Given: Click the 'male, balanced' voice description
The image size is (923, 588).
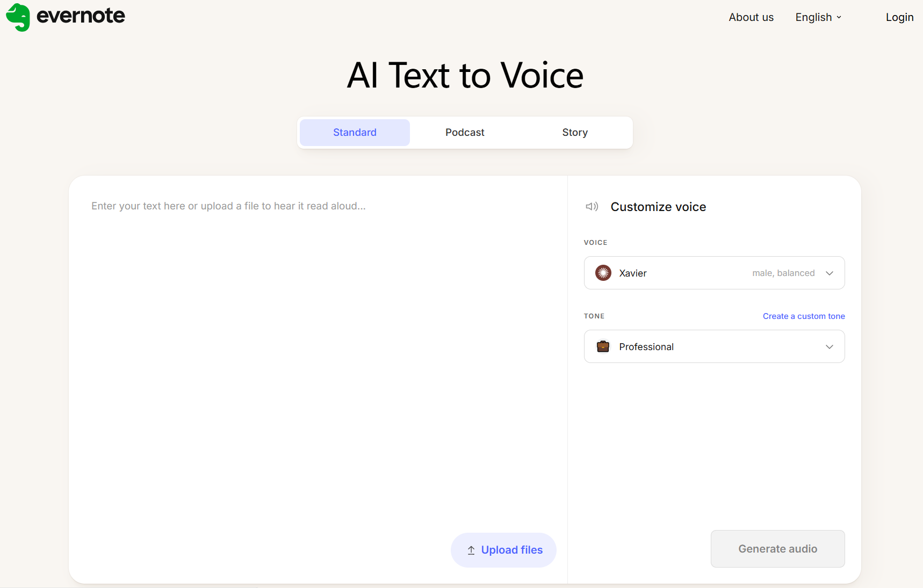Looking at the screenshot, I should coord(783,273).
